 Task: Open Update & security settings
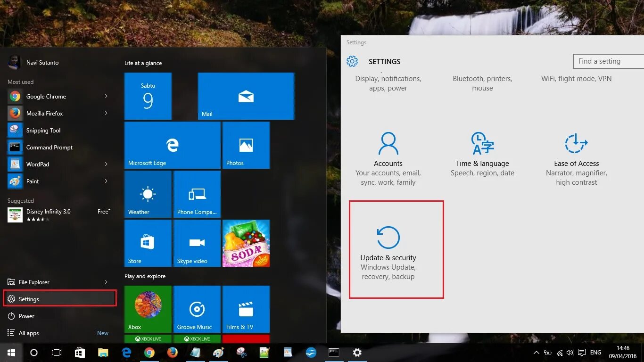pyautogui.click(x=388, y=253)
